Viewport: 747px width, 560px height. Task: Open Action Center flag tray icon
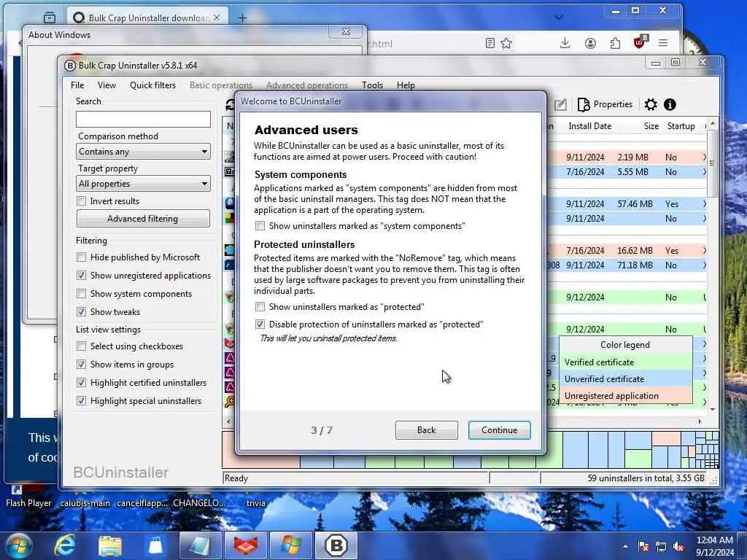[x=643, y=546]
